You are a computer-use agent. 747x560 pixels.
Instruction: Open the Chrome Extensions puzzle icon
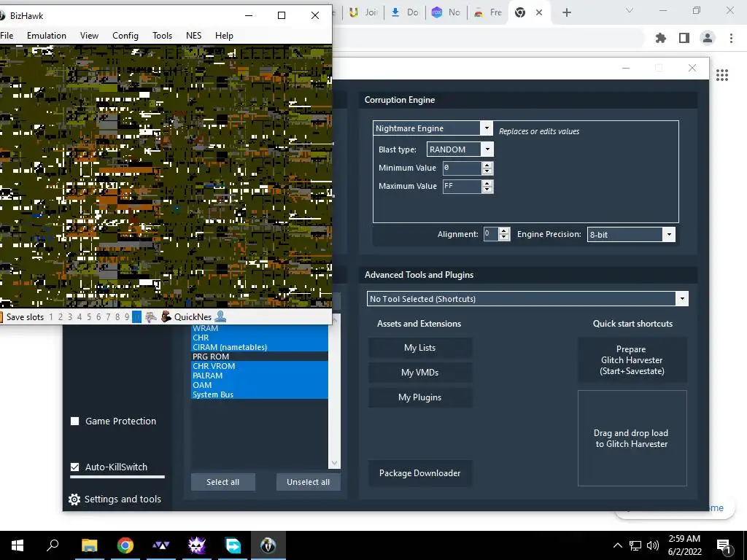(x=661, y=38)
